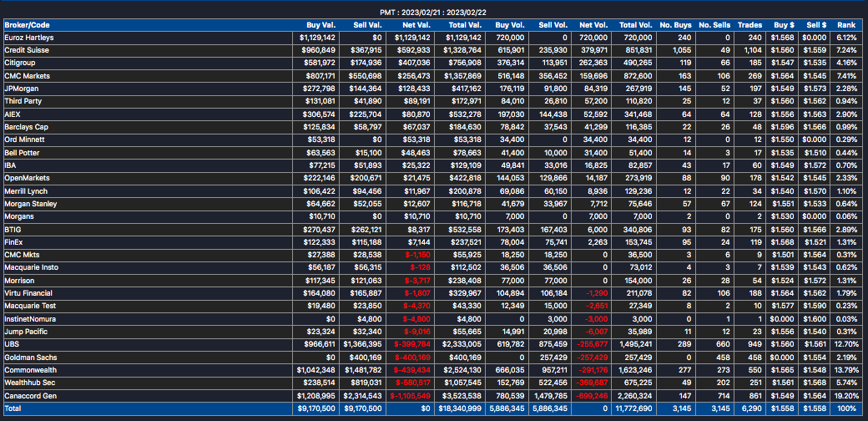This screenshot has height=421, width=868.
Task: Sort by Total Val. column header
Action: 466,25
